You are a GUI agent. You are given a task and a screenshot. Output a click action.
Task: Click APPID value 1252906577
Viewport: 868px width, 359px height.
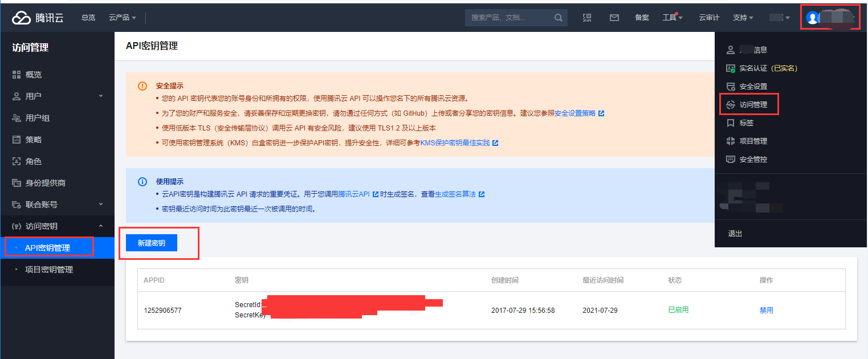162,311
